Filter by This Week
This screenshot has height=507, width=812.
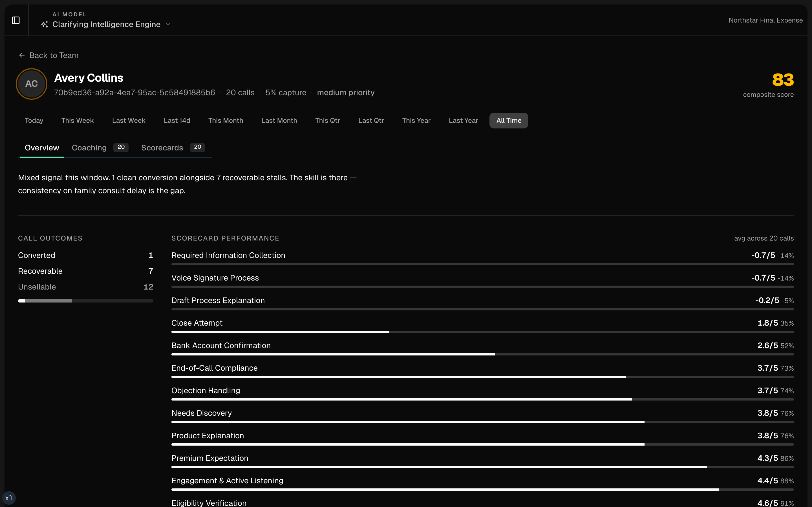[x=78, y=120]
